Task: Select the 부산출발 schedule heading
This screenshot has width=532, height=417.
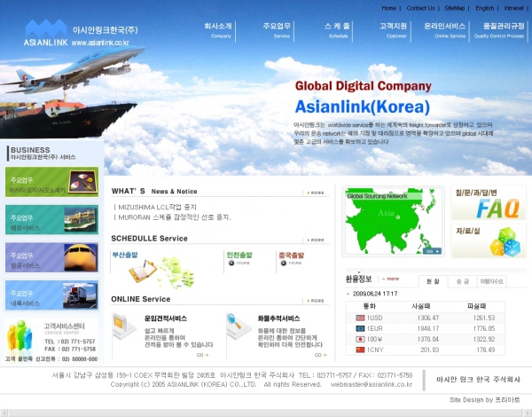Action: [x=125, y=255]
